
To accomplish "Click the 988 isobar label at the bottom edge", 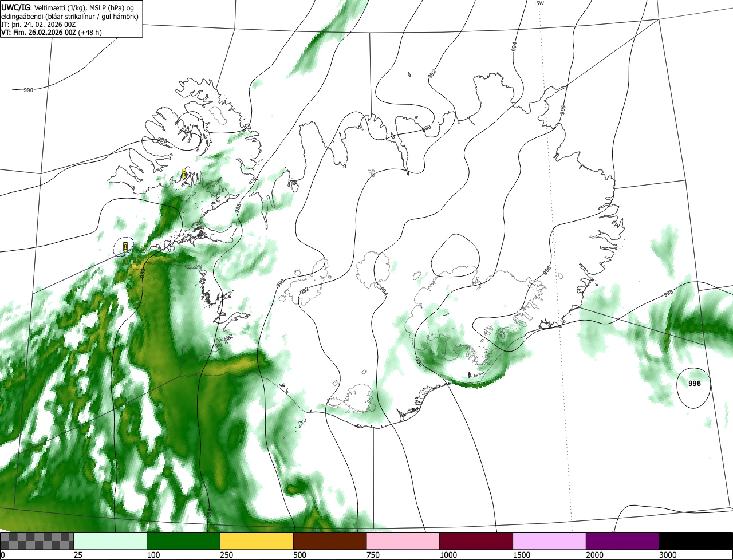I will coord(209,513).
